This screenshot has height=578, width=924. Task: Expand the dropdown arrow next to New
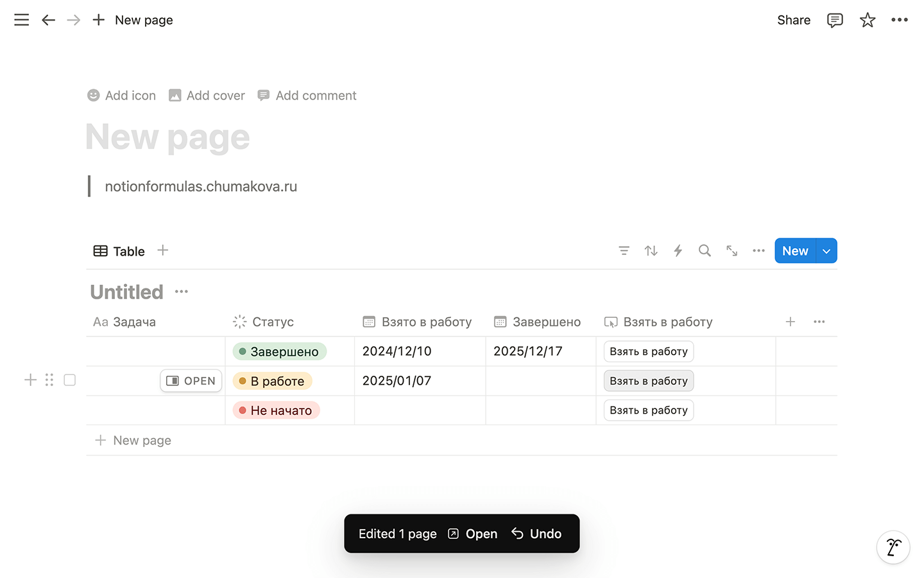826,251
